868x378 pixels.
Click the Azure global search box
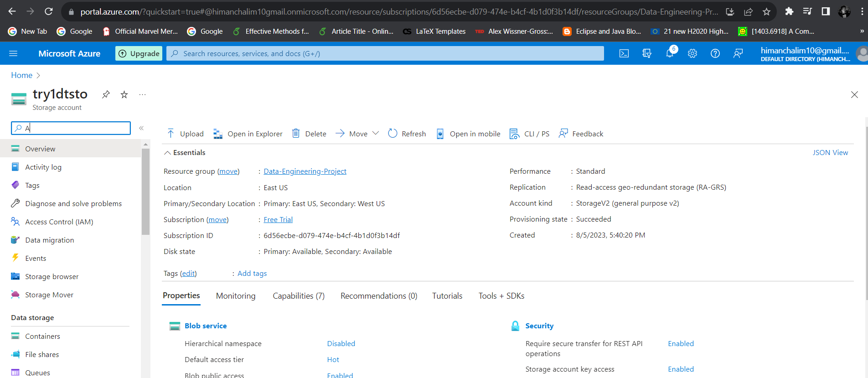(385, 53)
